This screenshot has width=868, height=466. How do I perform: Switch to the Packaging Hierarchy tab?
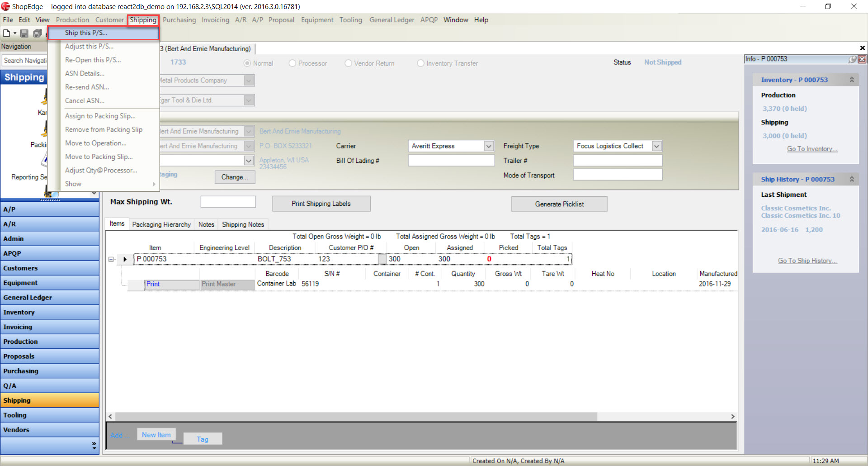click(x=161, y=224)
